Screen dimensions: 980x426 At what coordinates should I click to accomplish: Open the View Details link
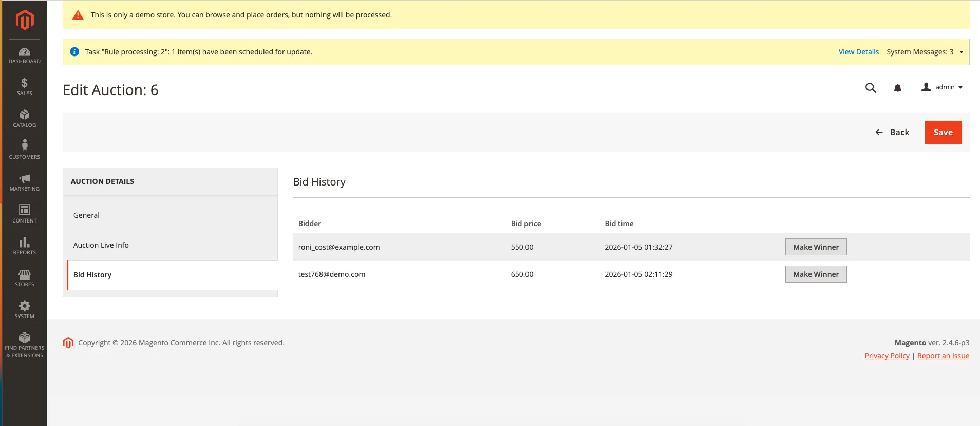pyautogui.click(x=858, y=52)
